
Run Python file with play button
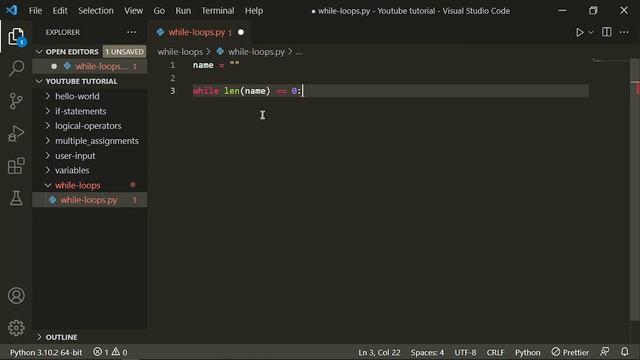click(x=579, y=32)
